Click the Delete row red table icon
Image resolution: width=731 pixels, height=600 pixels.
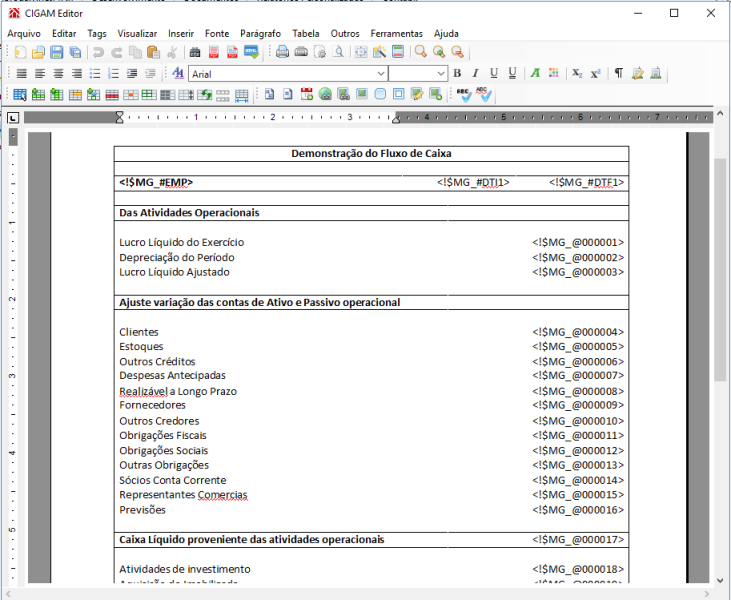point(112,95)
